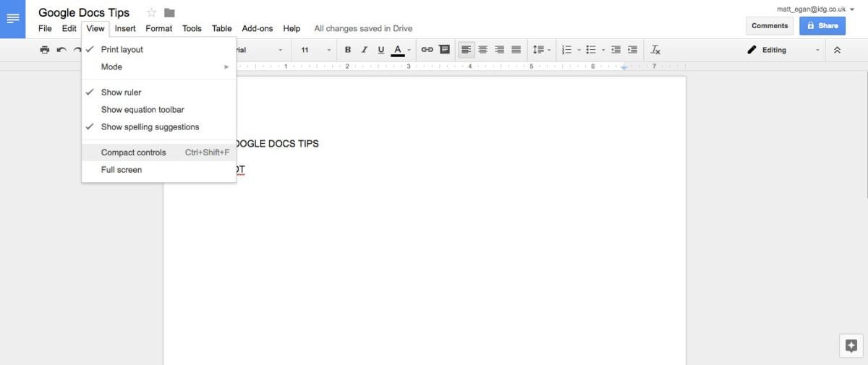Screen dimensions: 868x365
Task: Click the Undo arrow icon
Action: point(61,50)
